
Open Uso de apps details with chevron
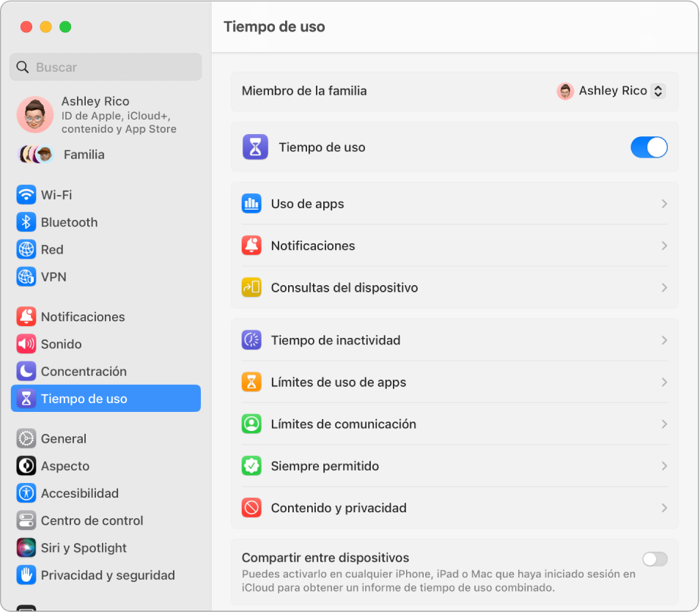point(665,204)
